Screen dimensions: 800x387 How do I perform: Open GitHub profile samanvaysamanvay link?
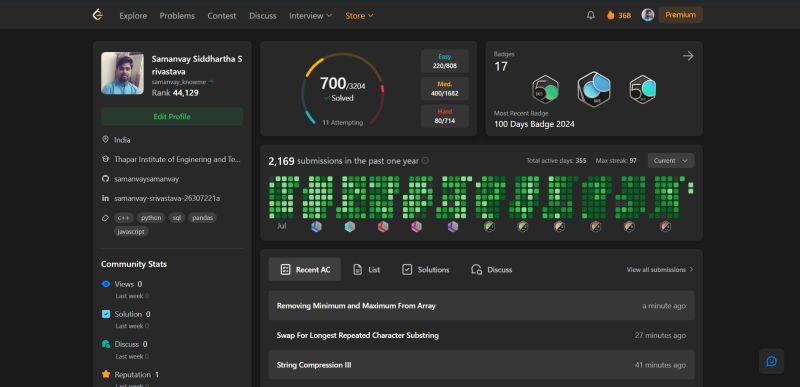click(x=146, y=179)
